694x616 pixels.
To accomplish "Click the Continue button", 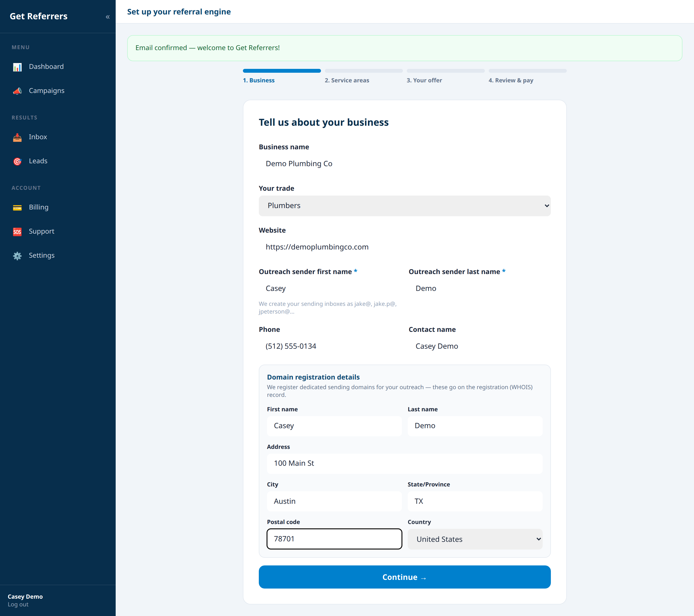I will (x=404, y=577).
